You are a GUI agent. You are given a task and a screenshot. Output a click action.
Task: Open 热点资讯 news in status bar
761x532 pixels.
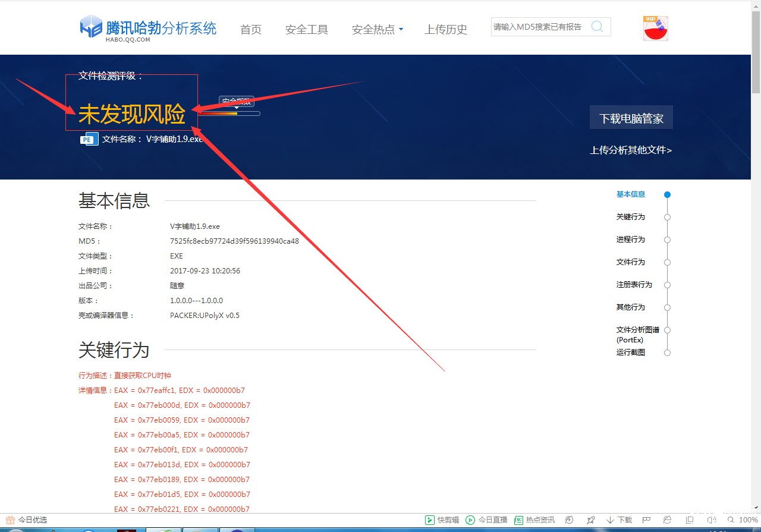[534, 520]
